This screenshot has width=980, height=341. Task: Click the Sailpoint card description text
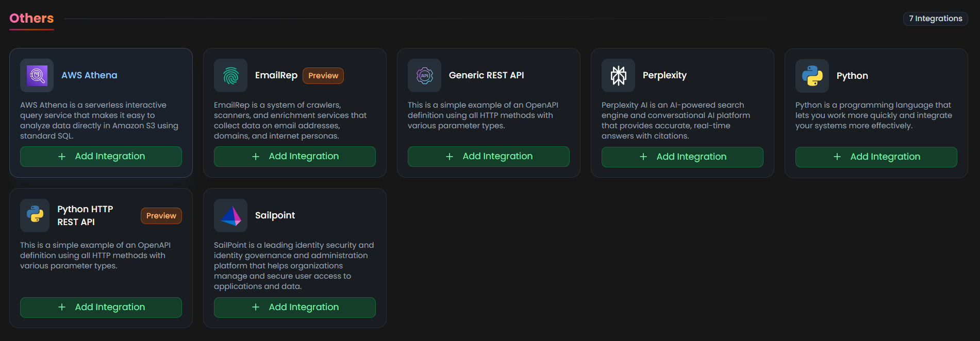[294, 266]
